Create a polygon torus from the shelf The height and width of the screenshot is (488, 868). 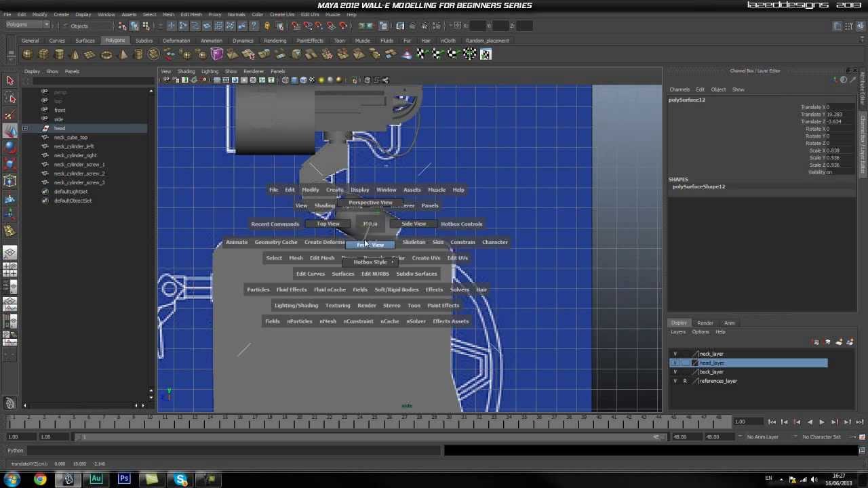106,54
